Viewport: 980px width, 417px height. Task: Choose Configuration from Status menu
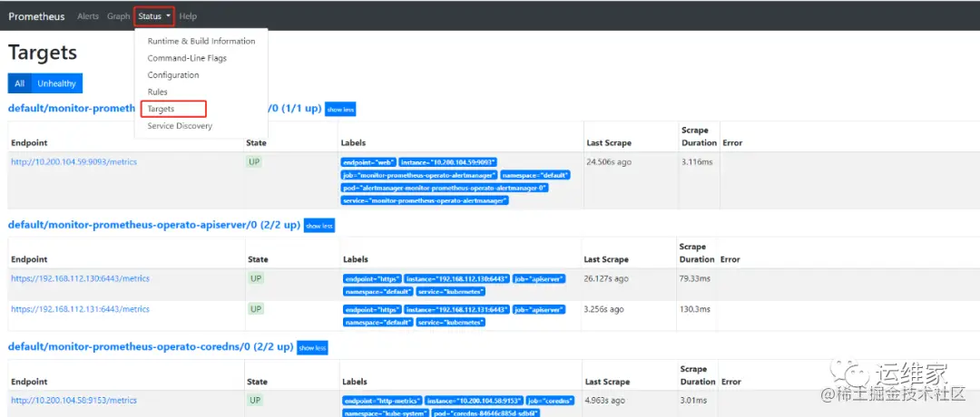tap(173, 75)
